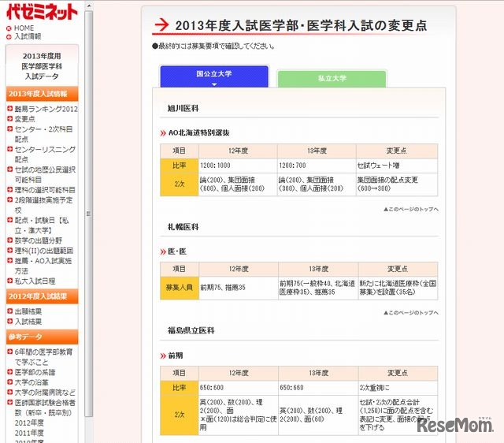The width and height of the screenshot is (504, 443).
Task: Open 変更点 sidebar link
Action: click(x=24, y=119)
